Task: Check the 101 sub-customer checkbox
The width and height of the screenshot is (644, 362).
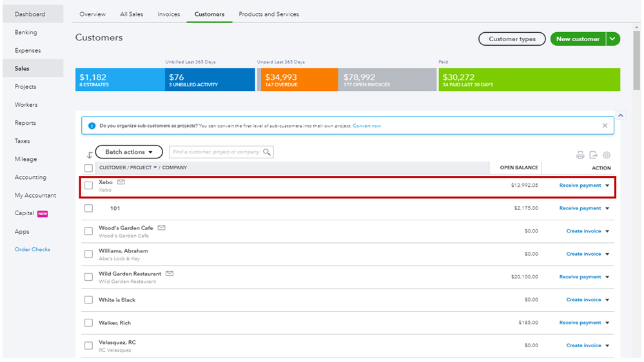Action: point(88,208)
